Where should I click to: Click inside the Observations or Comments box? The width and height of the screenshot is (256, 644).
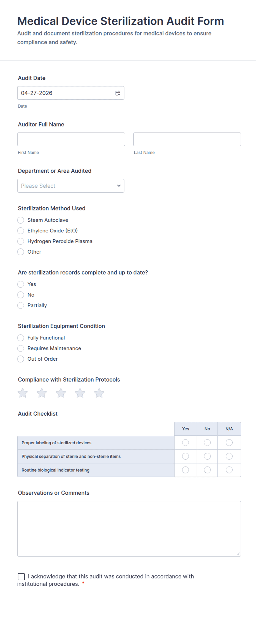pos(129,528)
